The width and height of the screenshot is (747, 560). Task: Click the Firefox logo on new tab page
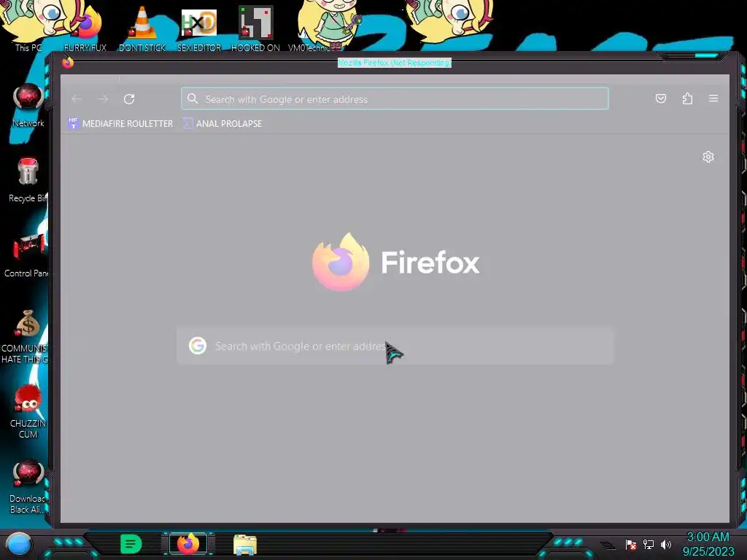click(x=395, y=262)
